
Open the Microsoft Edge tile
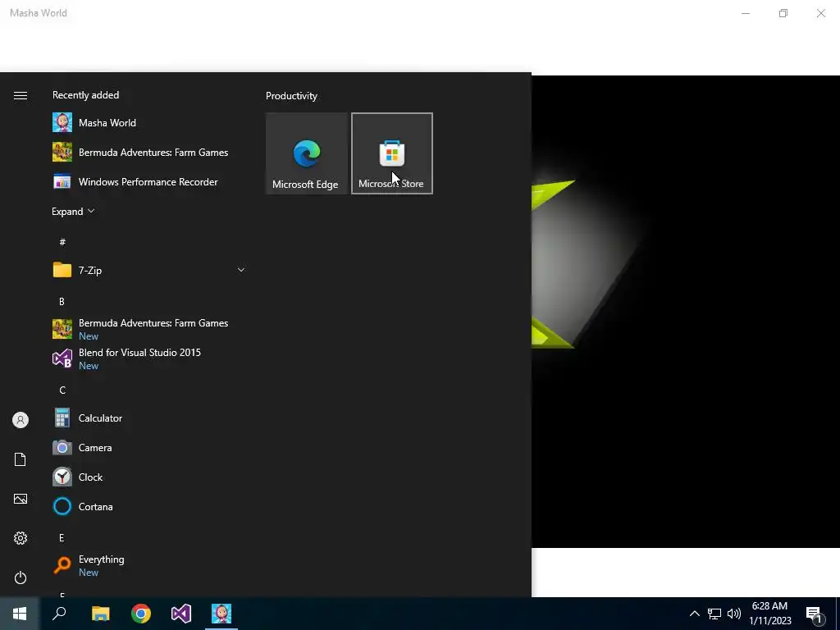coord(307,153)
